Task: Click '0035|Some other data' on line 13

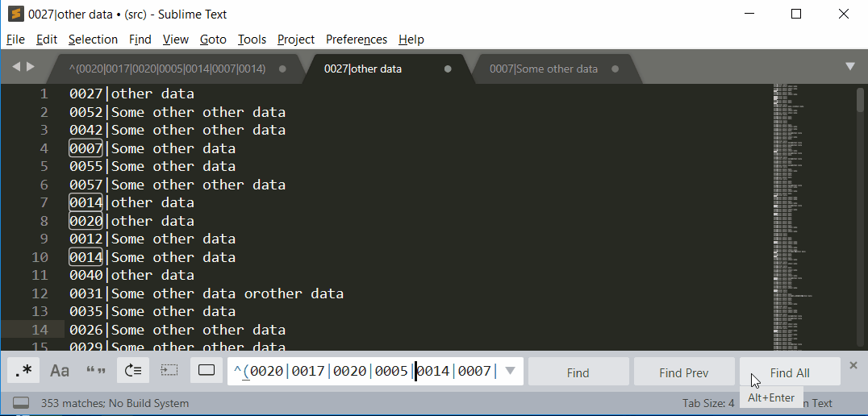Action: (x=152, y=311)
